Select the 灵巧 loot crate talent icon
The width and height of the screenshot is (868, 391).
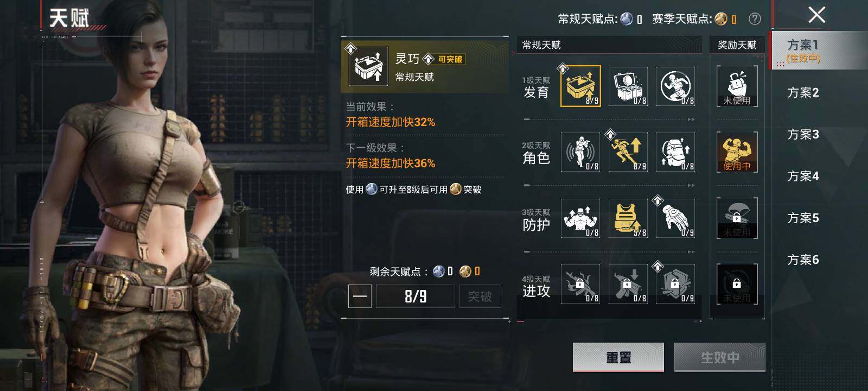580,86
